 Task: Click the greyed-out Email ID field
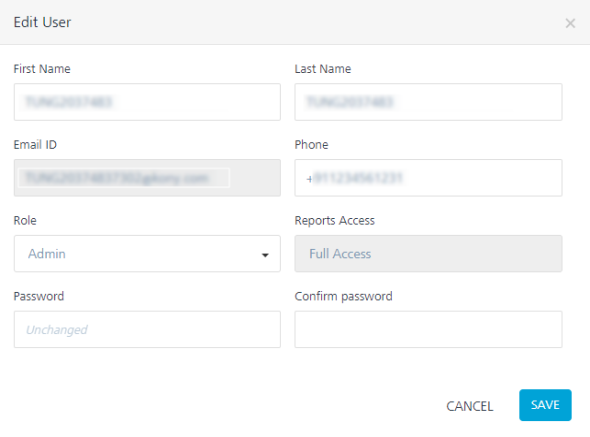(147, 178)
